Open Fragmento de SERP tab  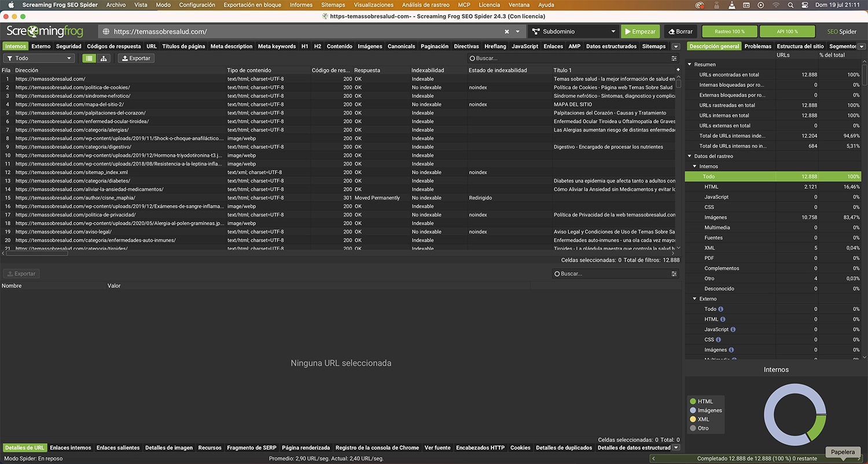[252, 448]
